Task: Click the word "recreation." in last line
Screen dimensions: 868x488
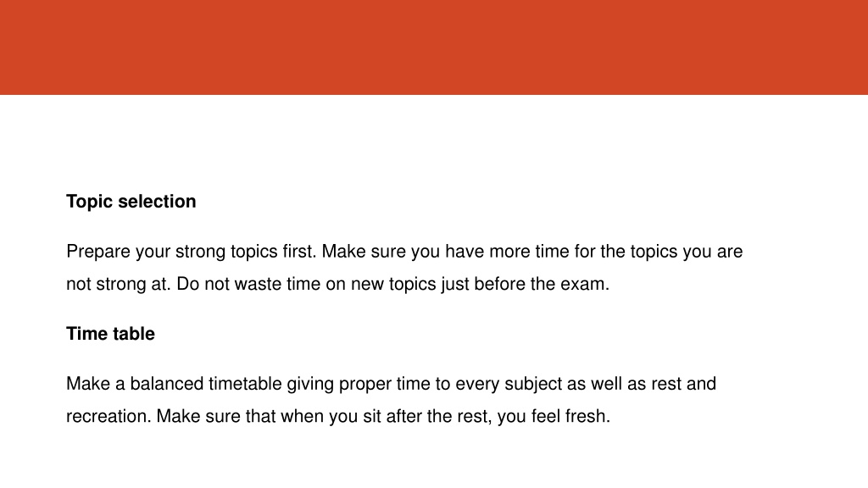Action: (x=109, y=416)
